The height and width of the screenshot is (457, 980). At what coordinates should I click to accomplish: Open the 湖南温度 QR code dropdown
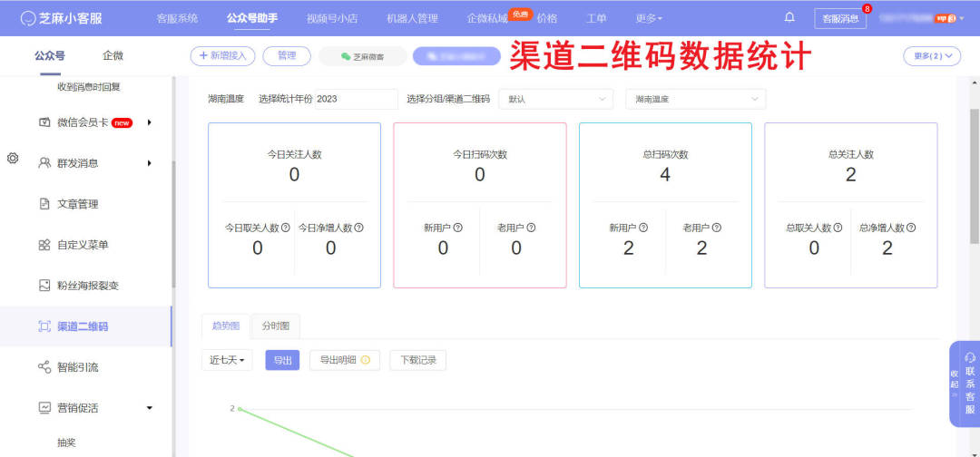point(696,99)
